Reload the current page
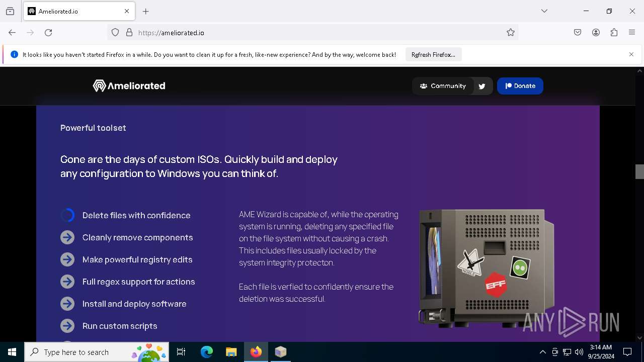Image resolution: width=644 pixels, height=362 pixels. [x=48, y=33]
